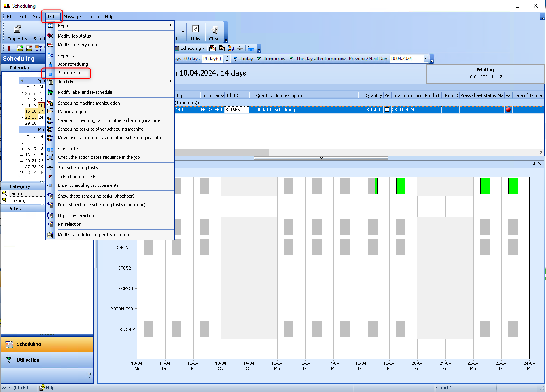546x392 pixels.
Task: Click the green block on 22-04
Action: pyautogui.click(x=485, y=186)
